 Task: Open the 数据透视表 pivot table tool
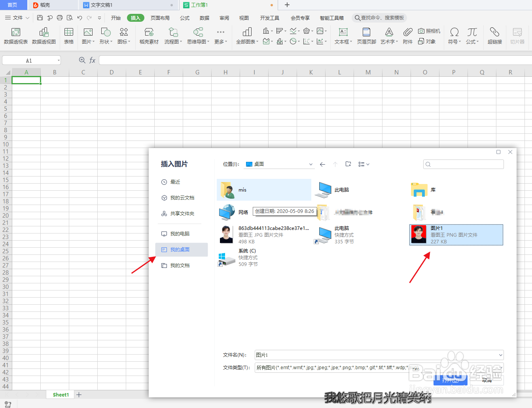pos(16,36)
